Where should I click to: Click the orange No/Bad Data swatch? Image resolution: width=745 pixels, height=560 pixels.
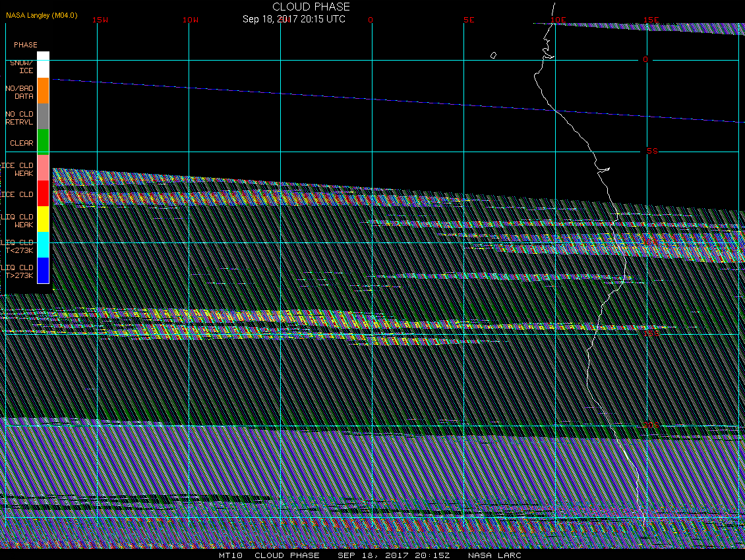click(44, 91)
